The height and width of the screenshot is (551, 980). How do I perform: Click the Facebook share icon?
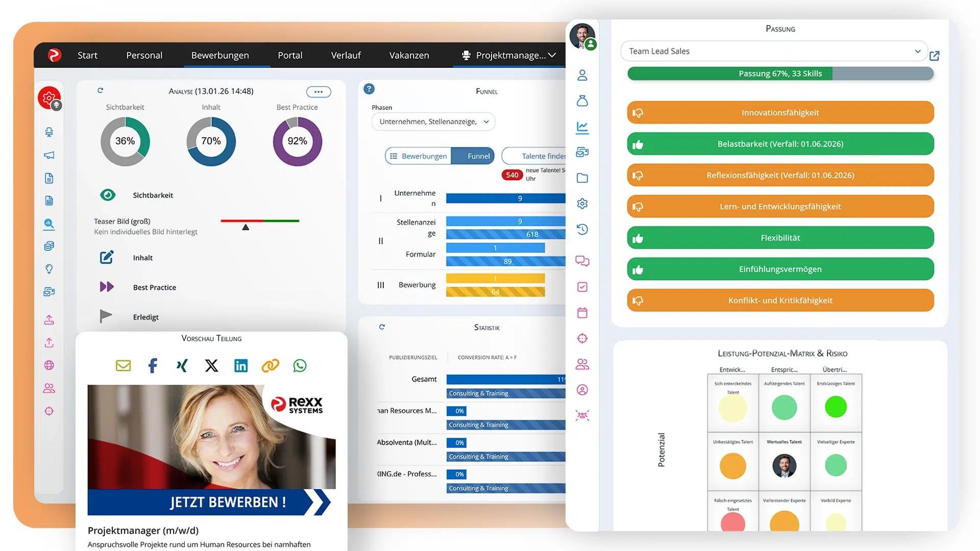(153, 366)
